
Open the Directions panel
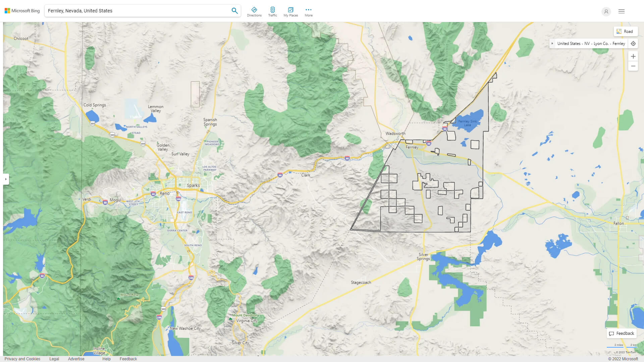254,11
